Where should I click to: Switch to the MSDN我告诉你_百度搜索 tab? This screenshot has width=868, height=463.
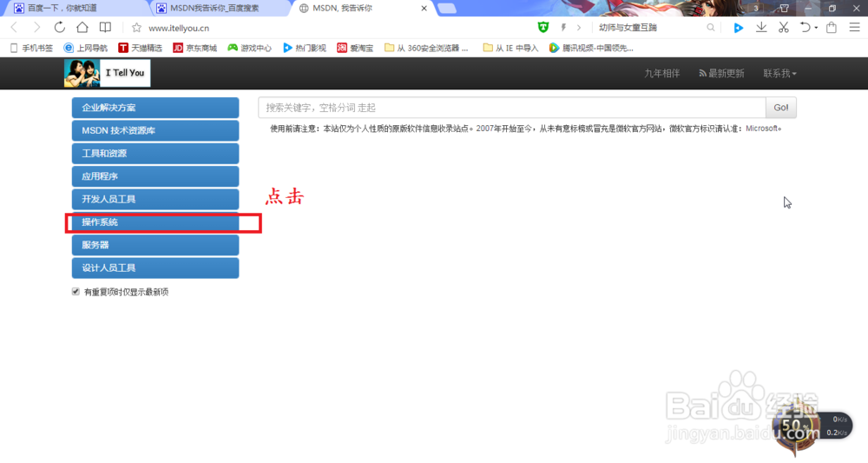pyautogui.click(x=220, y=9)
